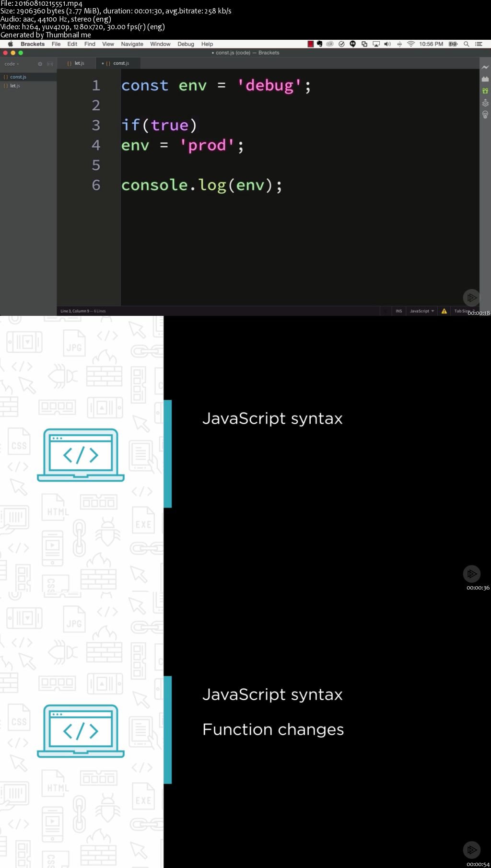
Task: Click the red square menu bar icon
Action: click(x=311, y=44)
